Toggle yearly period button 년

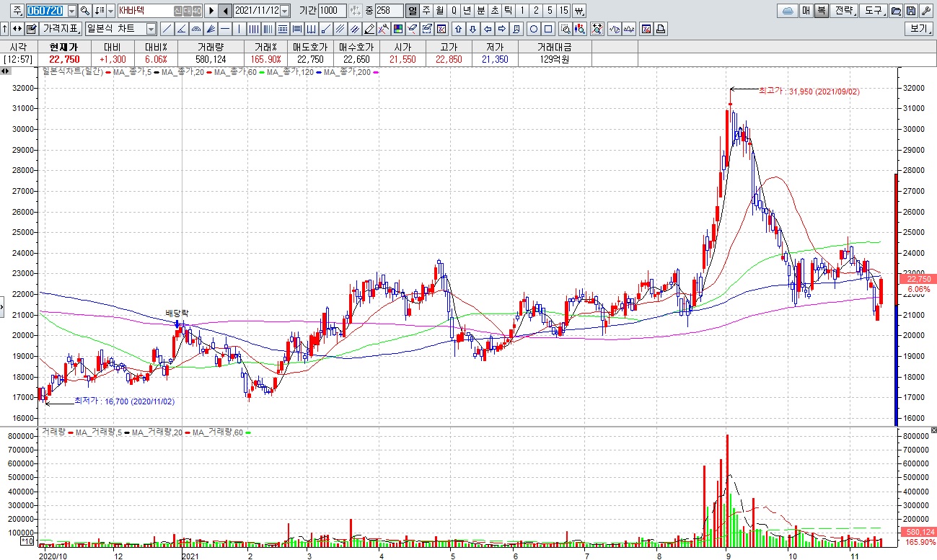tap(467, 11)
